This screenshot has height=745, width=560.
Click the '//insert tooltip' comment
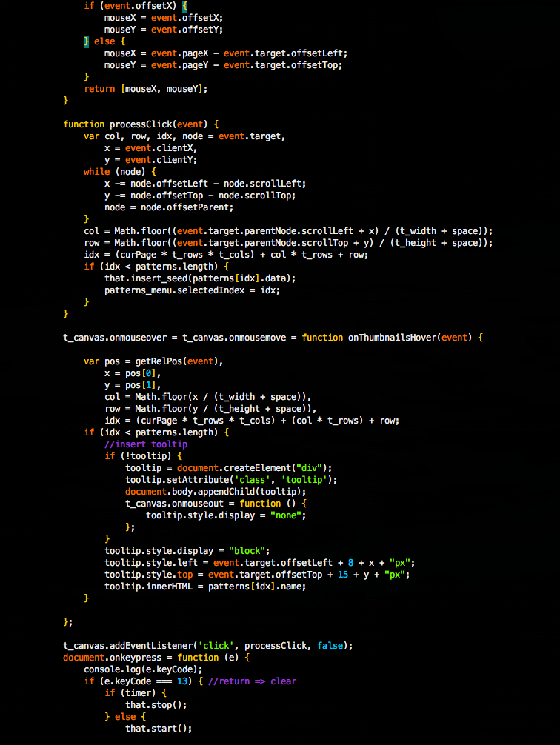coord(146,444)
